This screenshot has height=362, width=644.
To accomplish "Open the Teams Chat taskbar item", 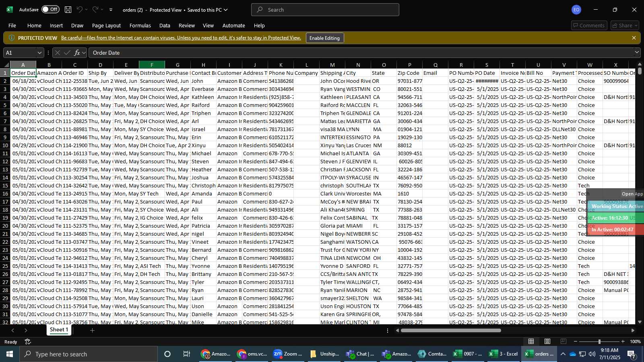I will tap(360, 354).
